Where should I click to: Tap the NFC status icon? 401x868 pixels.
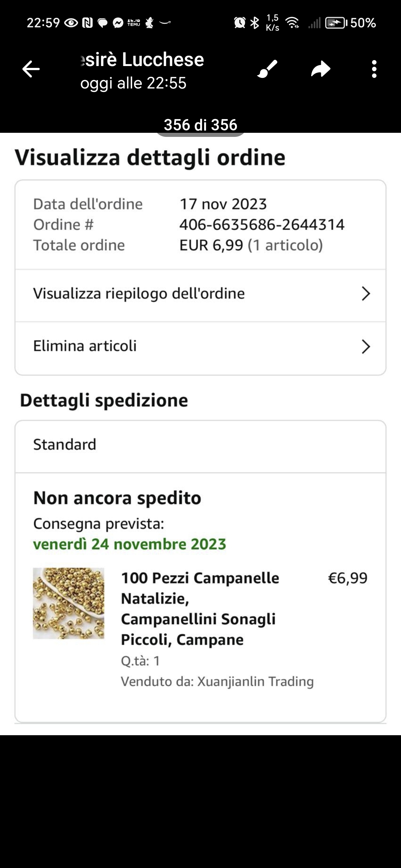87,23
